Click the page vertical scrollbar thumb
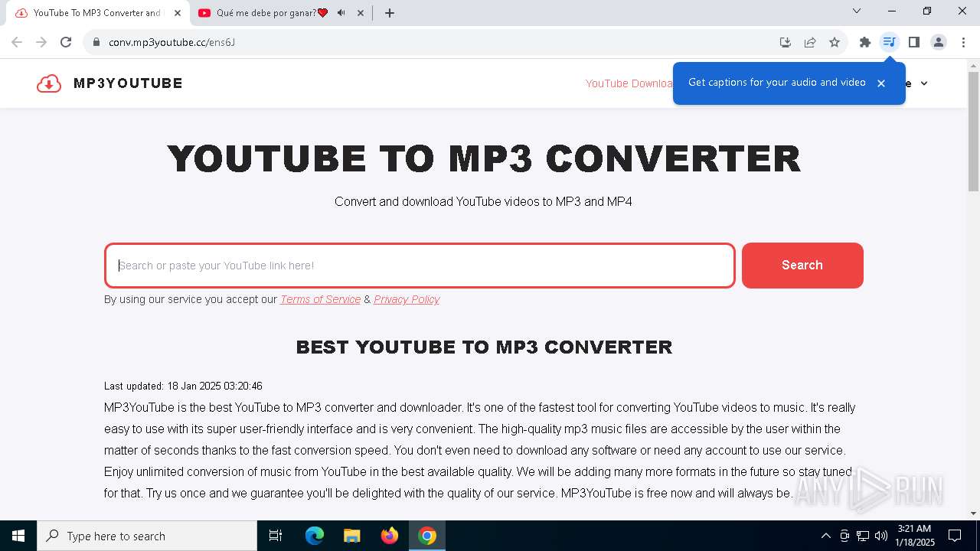 click(973, 131)
